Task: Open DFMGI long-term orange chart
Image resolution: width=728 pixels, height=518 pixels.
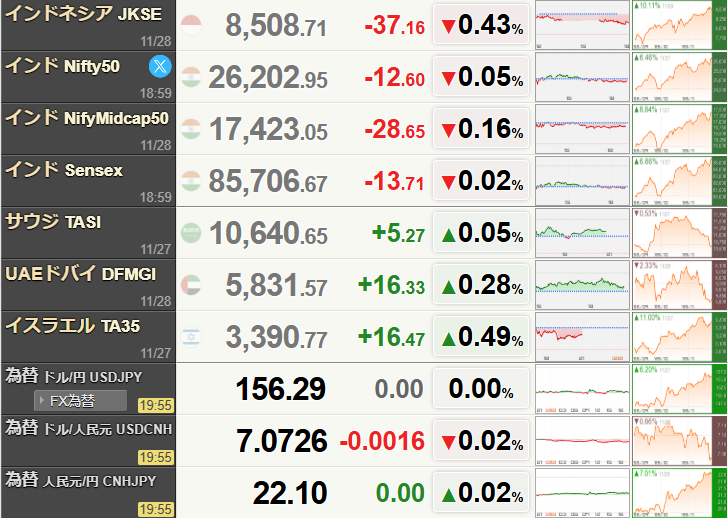Action: click(x=680, y=285)
